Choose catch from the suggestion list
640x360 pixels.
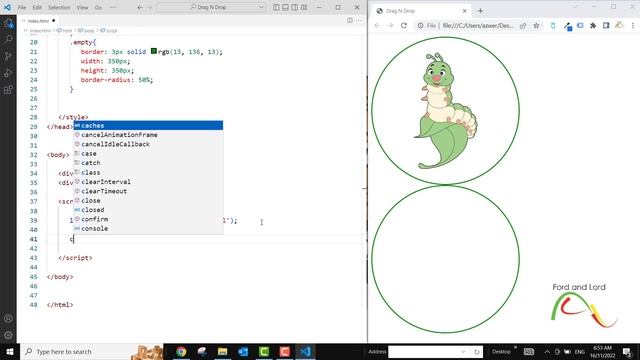click(148, 163)
